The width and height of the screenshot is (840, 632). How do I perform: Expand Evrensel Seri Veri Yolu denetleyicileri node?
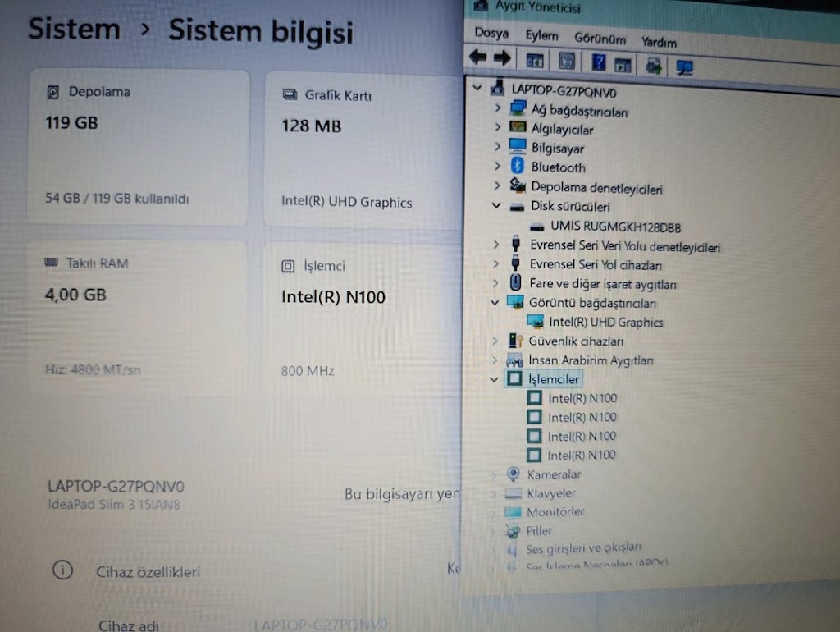495,245
